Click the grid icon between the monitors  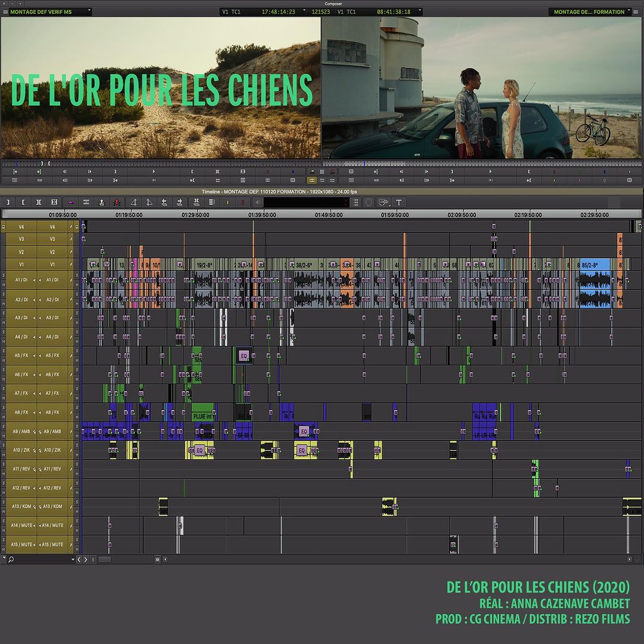coord(322,172)
